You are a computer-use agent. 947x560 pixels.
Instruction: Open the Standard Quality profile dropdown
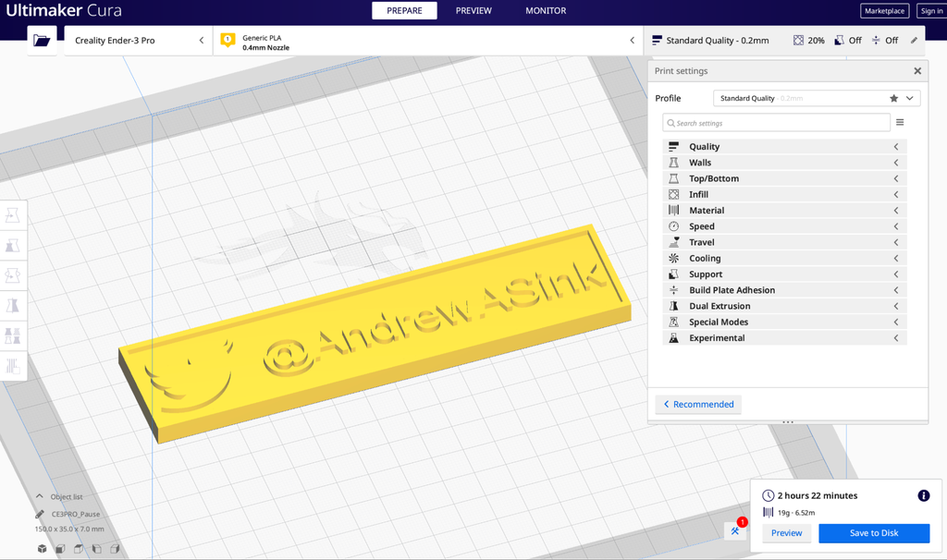(817, 98)
